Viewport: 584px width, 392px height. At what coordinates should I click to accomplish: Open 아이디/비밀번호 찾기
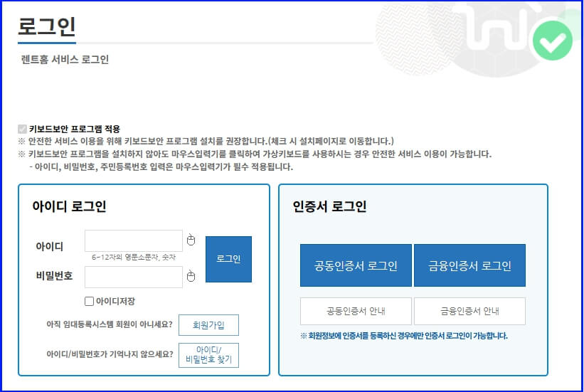click(208, 355)
